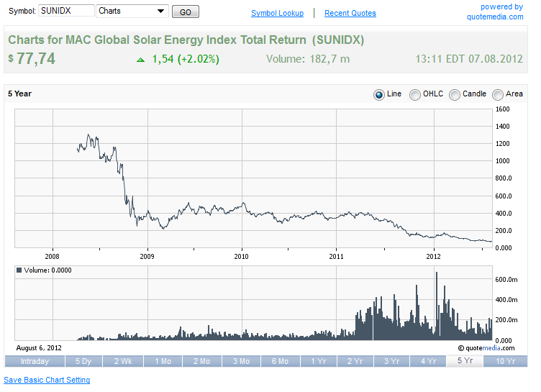This screenshot has height=392, width=541.
Task: Select the OHLC chart type
Action: 415,94
